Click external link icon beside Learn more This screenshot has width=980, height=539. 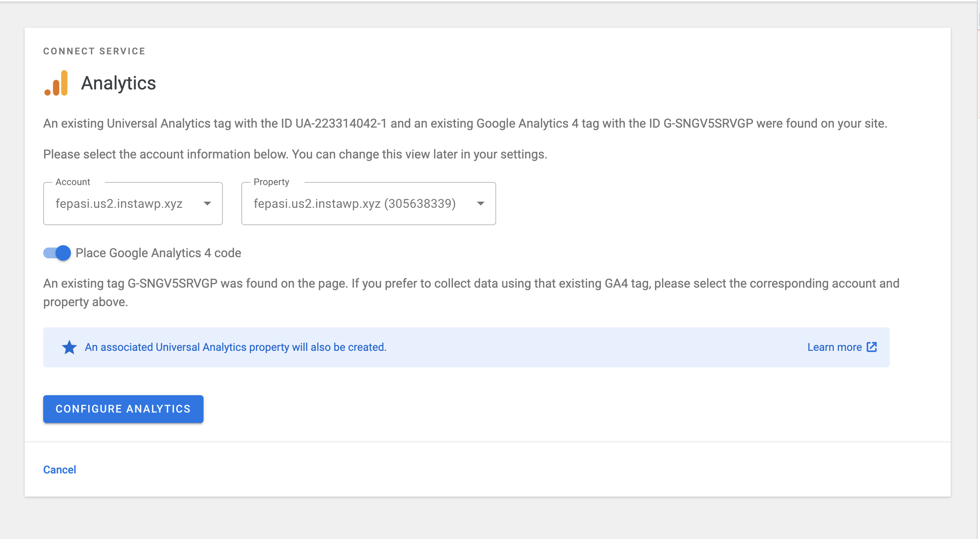tap(872, 347)
